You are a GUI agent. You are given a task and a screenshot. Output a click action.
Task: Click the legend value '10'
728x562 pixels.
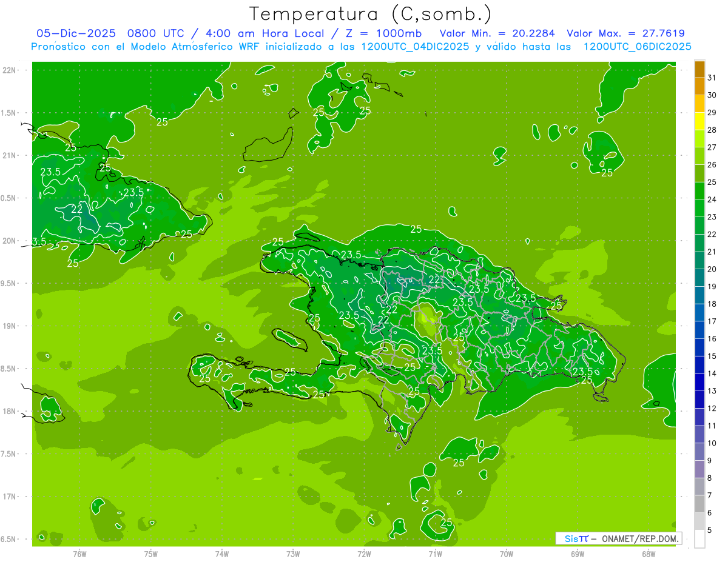click(712, 443)
